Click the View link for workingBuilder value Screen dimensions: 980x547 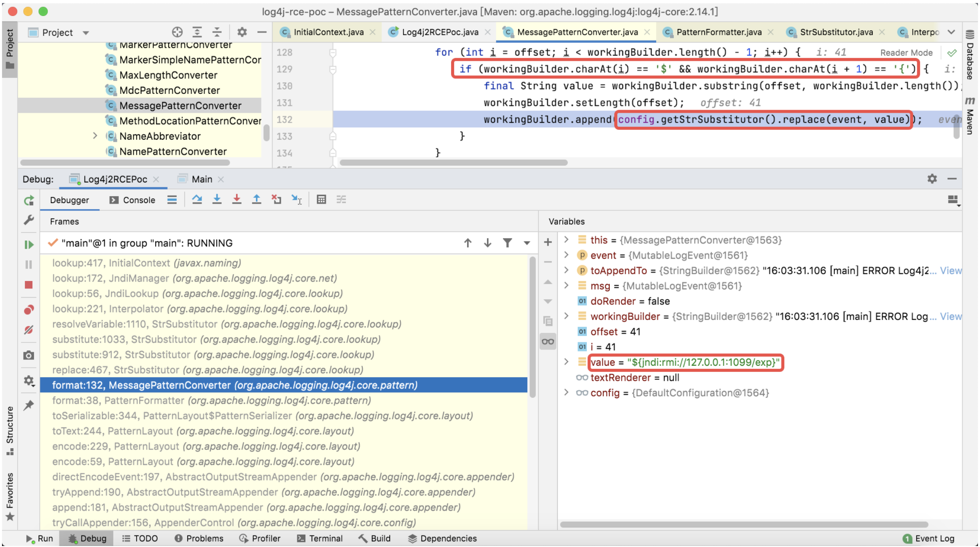pos(951,316)
